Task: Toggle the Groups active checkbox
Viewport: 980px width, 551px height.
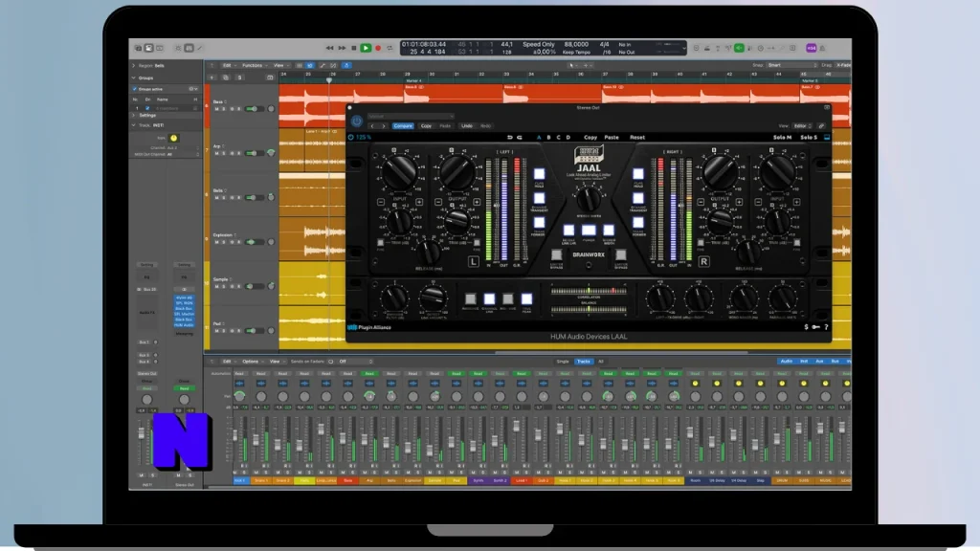Action: [135, 89]
